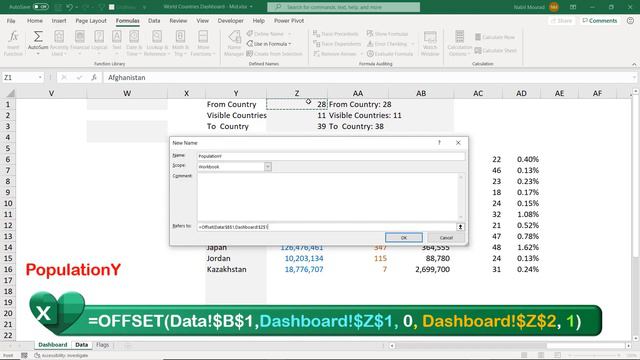The width and height of the screenshot is (640, 360).
Task: Toggle the AutoSave switch
Action: [x=40, y=7]
